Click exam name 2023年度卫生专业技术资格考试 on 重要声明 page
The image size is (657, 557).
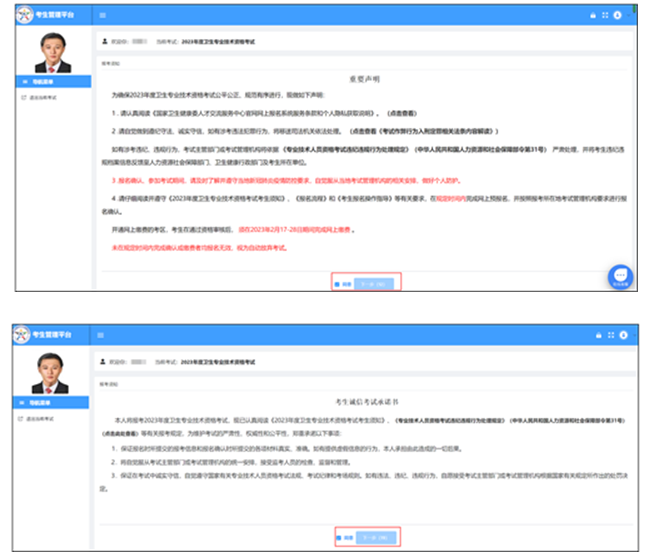[218, 41]
